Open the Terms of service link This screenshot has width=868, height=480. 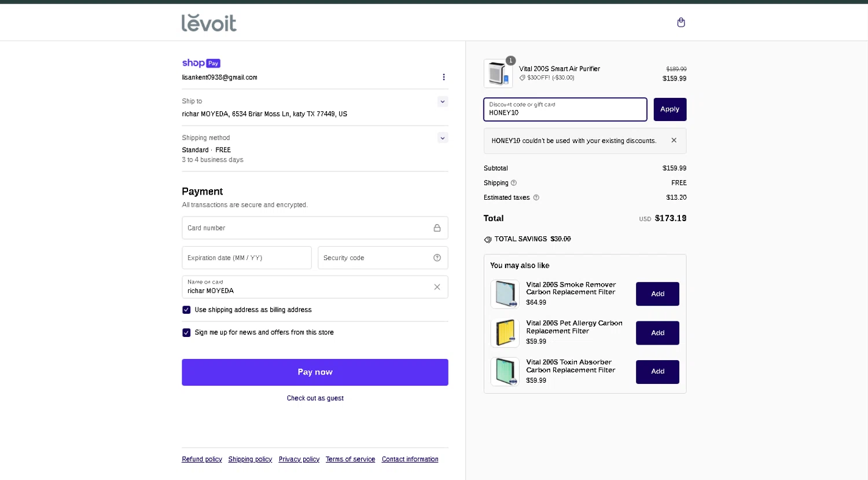[x=350, y=459]
